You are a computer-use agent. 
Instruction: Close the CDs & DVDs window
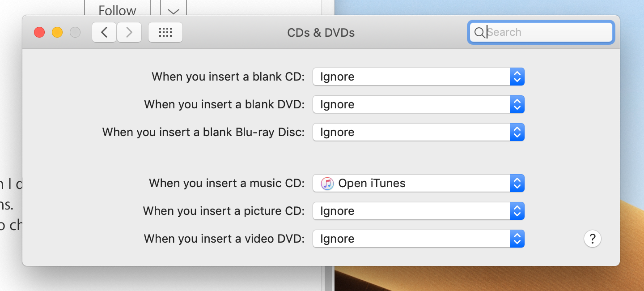pos(39,32)
